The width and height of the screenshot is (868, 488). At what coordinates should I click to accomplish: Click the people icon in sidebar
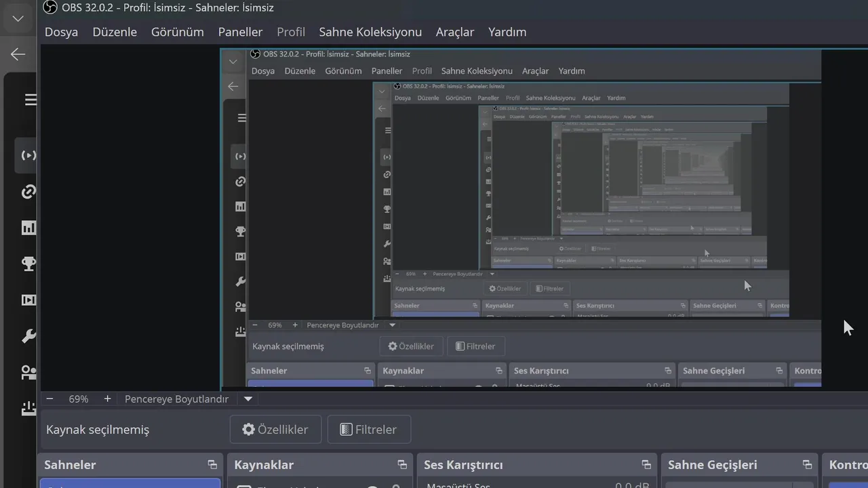coord(28,372)
